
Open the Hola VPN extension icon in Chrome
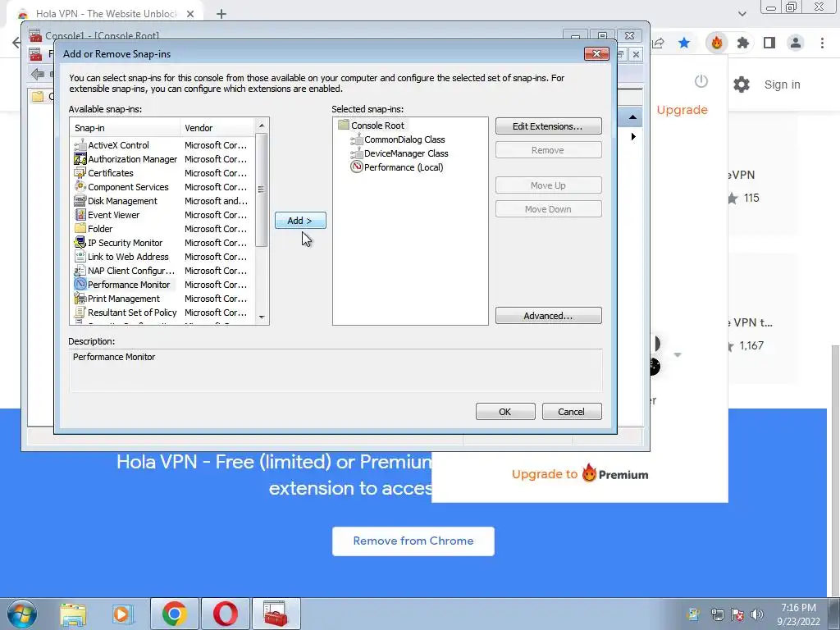point(716,43)
